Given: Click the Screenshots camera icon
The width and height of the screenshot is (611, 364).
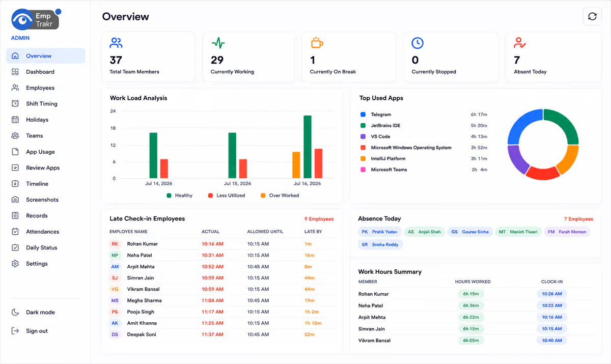Looking at the screenshot, I should pos(15,200).
